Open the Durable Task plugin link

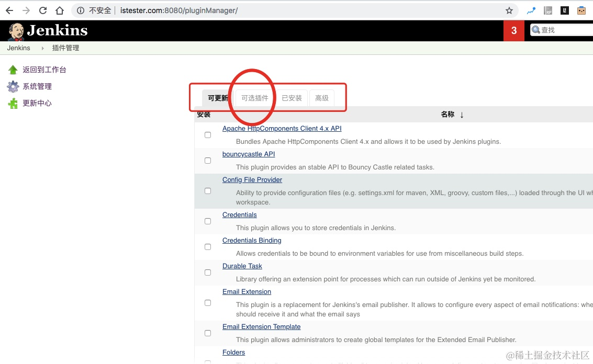point(242,266)
